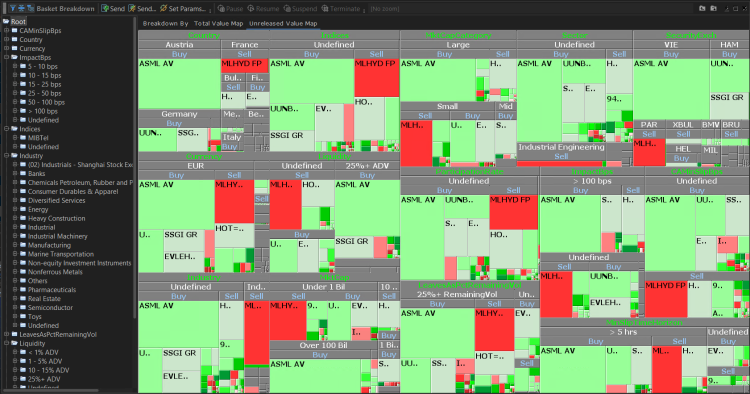The image size is (750, 394).
Task: Click the Industrial Machinery folder icon
Action: pos(23,236)
